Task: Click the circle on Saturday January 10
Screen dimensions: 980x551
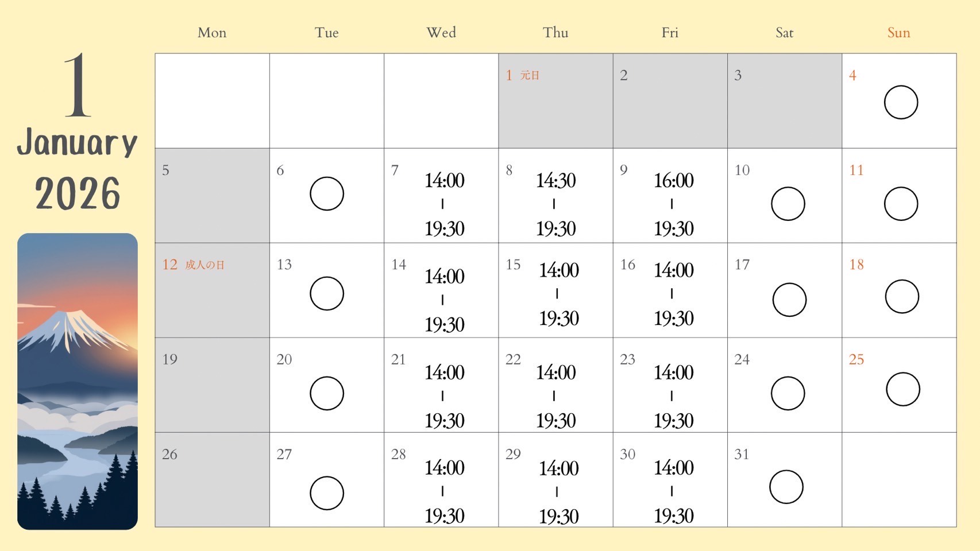Action: (x=788, y=204)
